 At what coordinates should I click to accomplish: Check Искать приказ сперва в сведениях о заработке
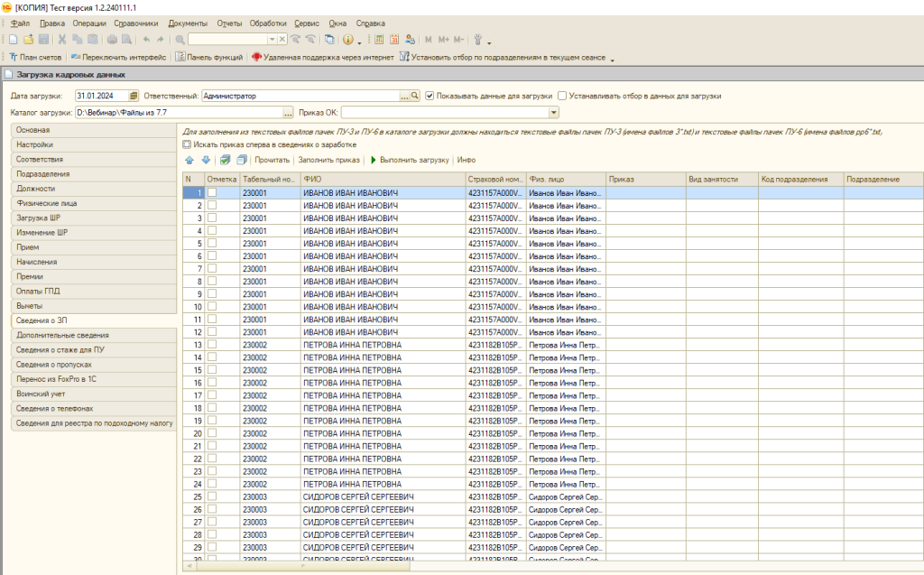click(x=187, y=144)
